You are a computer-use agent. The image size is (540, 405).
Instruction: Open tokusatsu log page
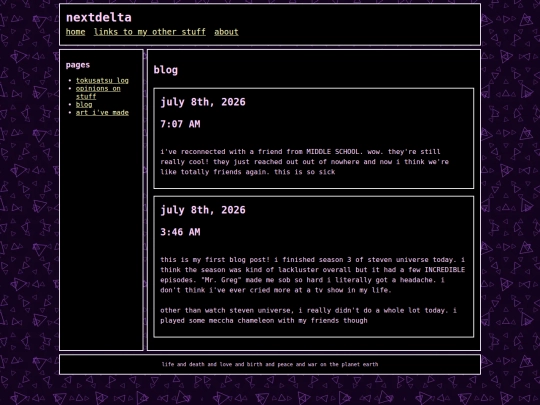[102, 80]
